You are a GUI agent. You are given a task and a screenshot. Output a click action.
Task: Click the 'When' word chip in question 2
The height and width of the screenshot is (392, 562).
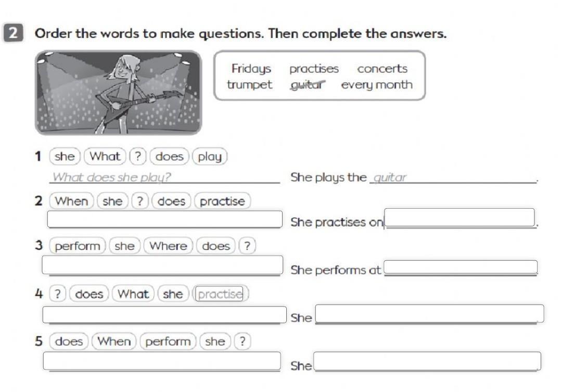71,201
